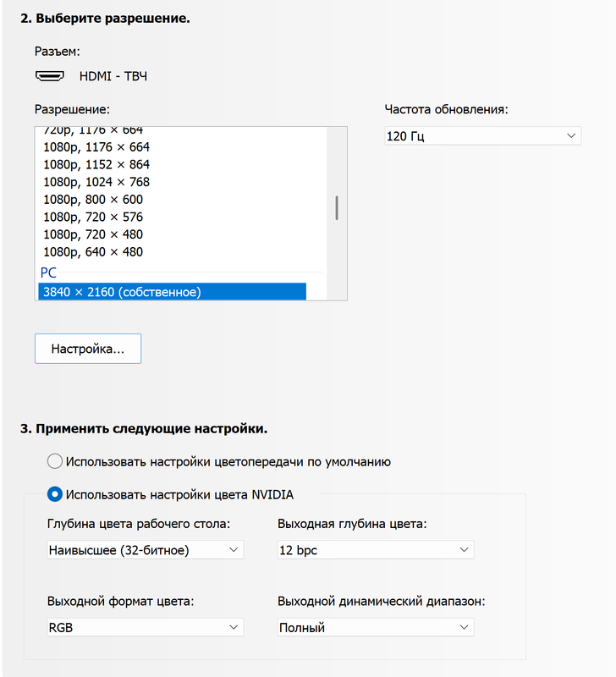
Task: Open output color format RGB dropdown
Action: (145, 627)
